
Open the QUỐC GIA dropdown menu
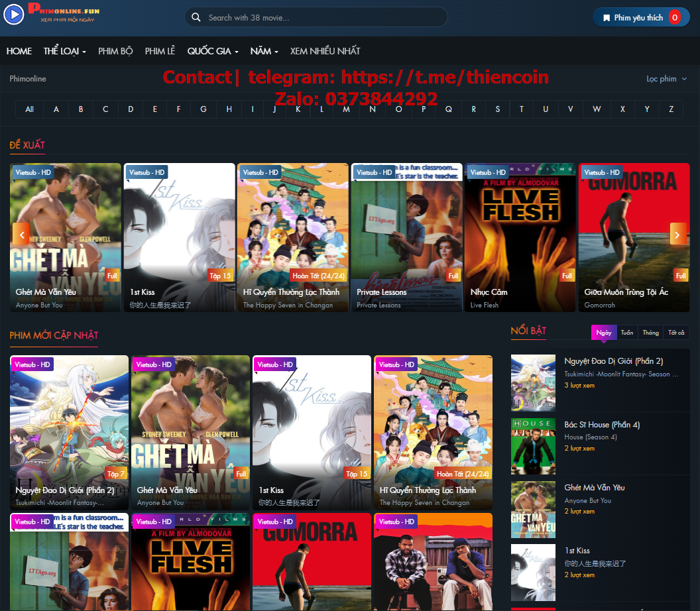coord(212,51)
